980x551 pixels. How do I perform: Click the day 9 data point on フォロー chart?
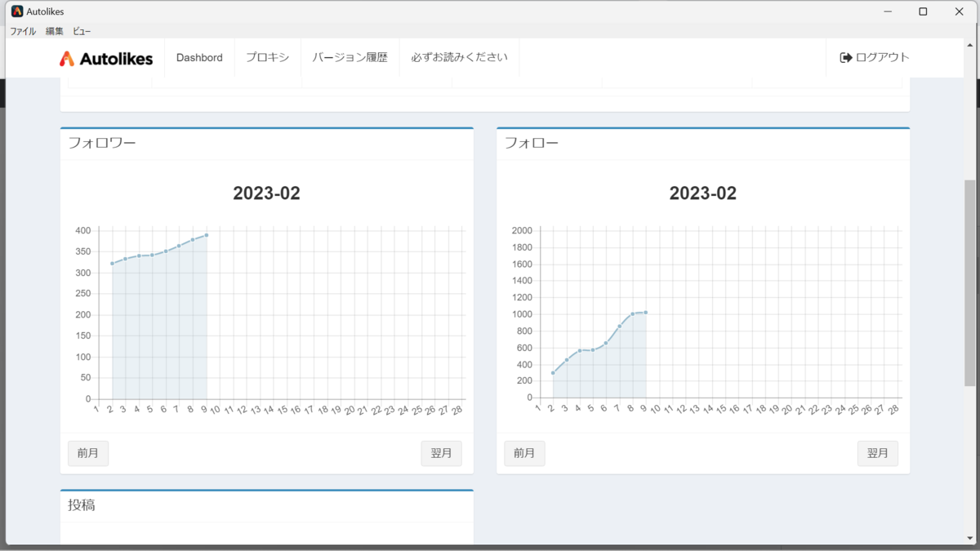(x=646, y=313)
